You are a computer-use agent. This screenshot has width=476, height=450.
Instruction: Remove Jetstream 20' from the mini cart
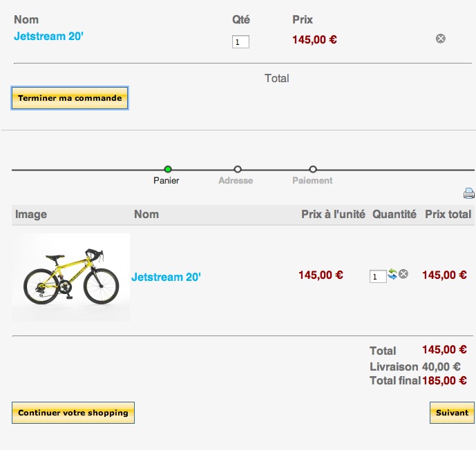pyautogui.click(x=441, y=39)
